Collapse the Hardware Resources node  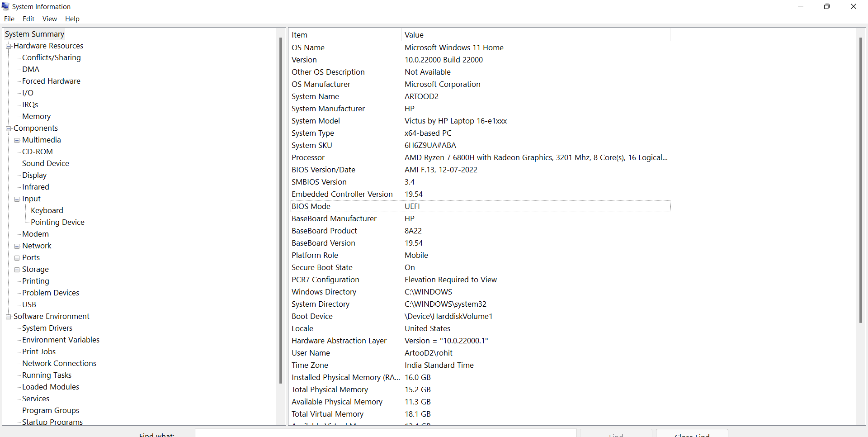tap(8, 46)
